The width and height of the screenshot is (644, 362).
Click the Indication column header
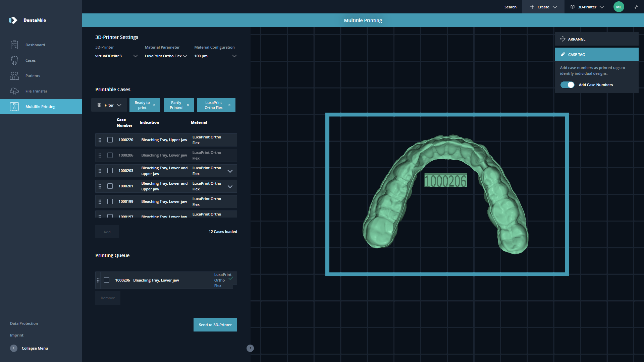pyautogui.click(x=149, y=122)
